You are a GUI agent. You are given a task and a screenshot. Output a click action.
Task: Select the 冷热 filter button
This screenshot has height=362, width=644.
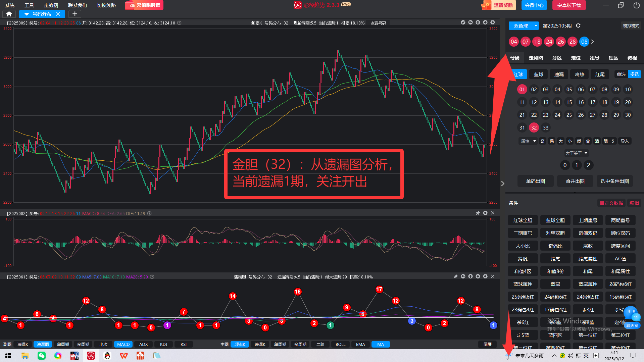[x=580, y=74]
